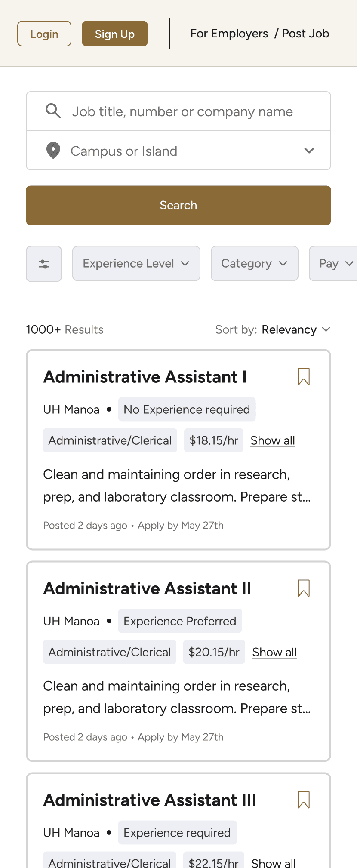Image resolution: width=357 pixels, height=868 pixels.
Task: Open the Category filter dropdown
Action: point(255,263)
